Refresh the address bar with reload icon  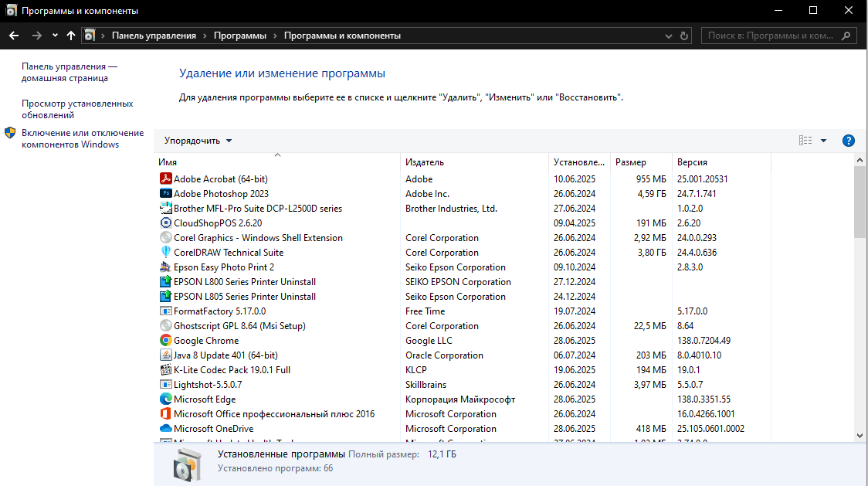pos(684,36)
